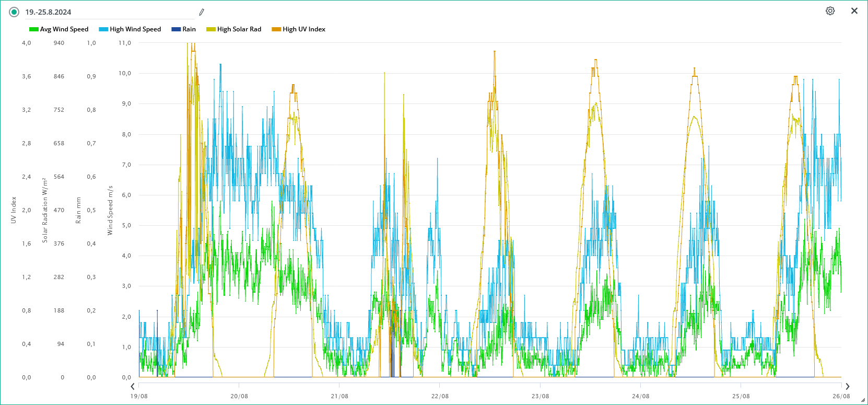Viewport: 868px width, 405px height.
Task: Click the Wind Speed m/s axis title
Action: point(110,210)
